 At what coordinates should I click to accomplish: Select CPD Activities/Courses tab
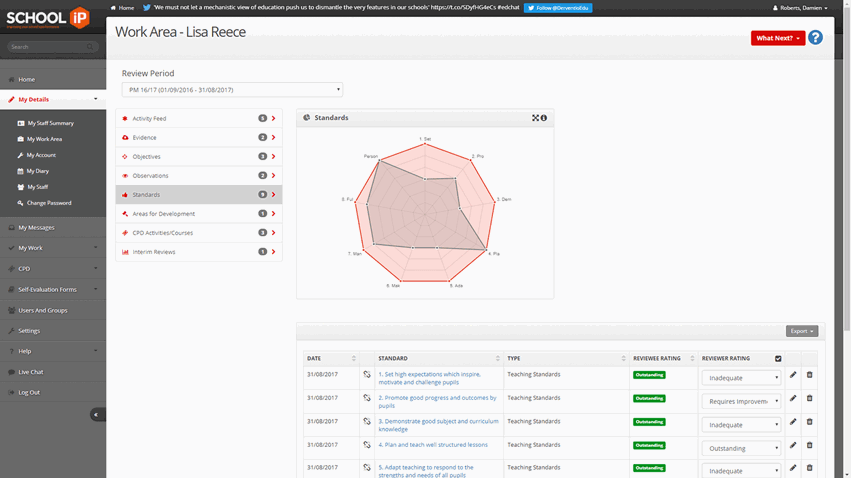coord(199,233)
